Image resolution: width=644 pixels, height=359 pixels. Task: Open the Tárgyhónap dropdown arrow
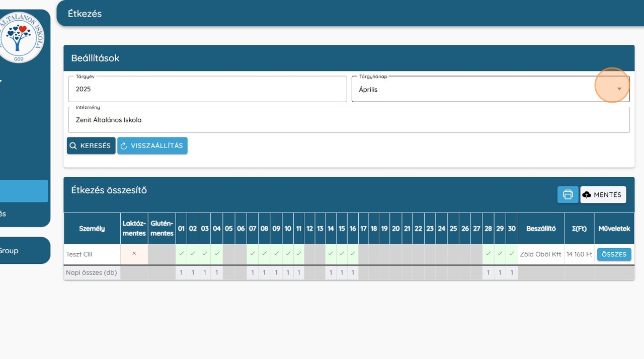pyautogui.click(x=619, y=89)
